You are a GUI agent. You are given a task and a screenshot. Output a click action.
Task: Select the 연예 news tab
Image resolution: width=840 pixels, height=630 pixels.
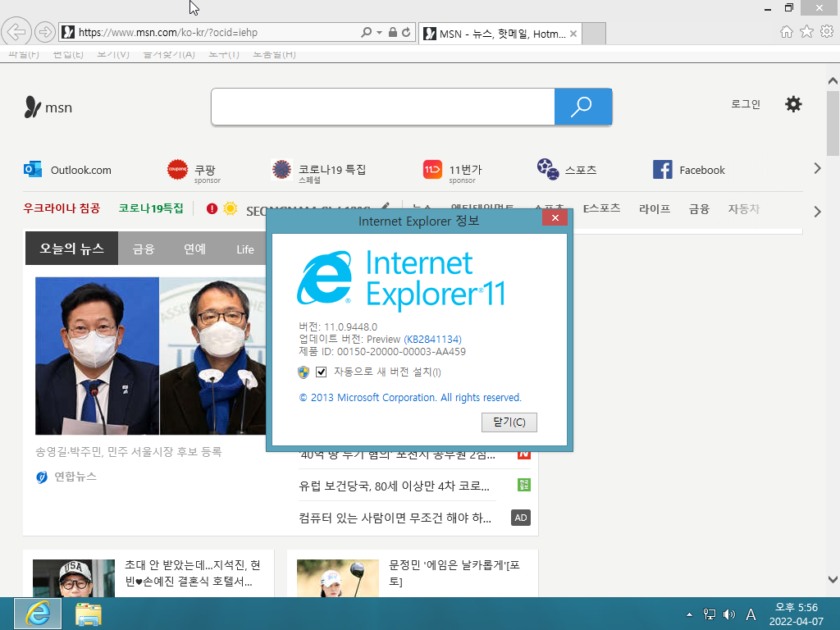(x=195, y=249)
